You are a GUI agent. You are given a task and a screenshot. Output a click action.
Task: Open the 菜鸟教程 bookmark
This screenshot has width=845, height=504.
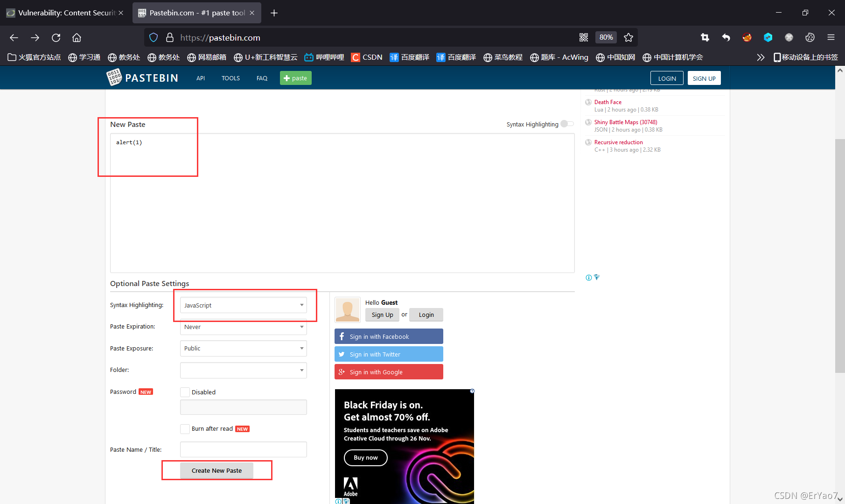(503, 57)
